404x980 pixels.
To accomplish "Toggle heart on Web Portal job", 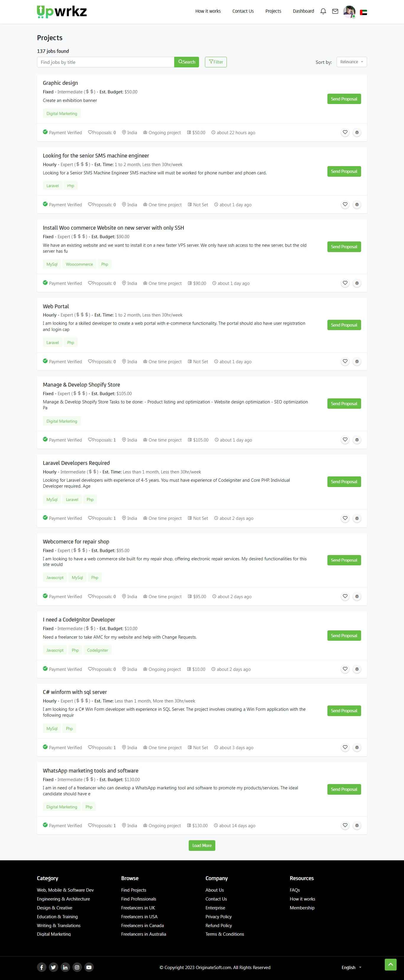I will pyautogui.click(x=345, y=361).
